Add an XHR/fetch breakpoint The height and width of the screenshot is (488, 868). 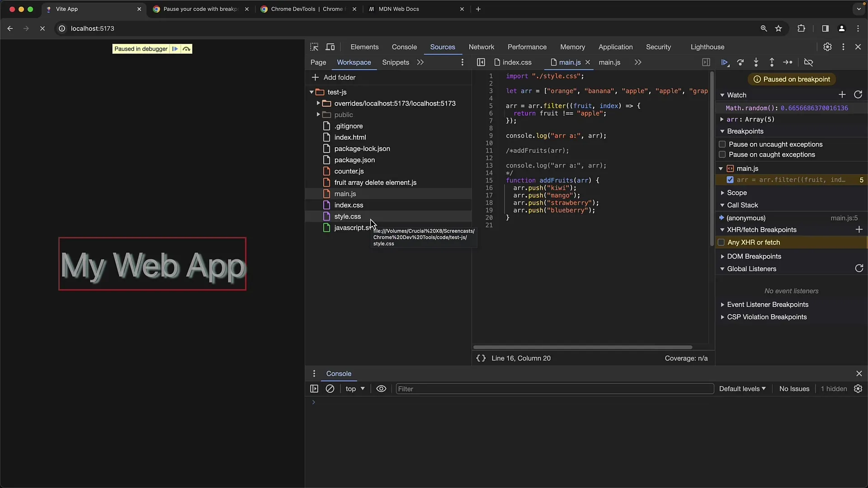[x=859, y=230]
